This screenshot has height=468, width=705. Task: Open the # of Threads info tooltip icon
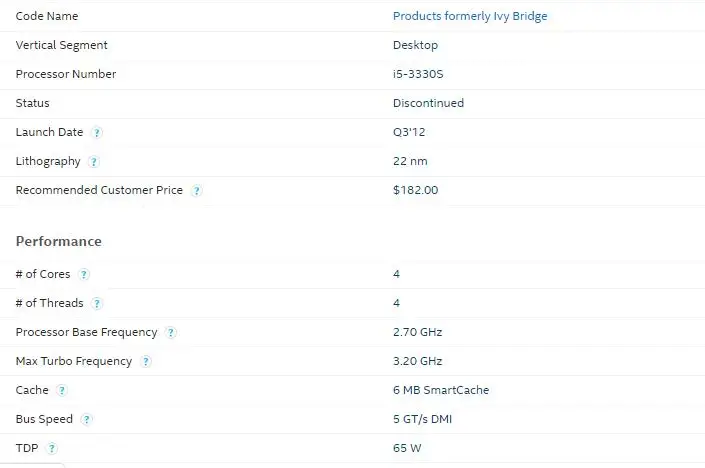(x=97, y=303)
